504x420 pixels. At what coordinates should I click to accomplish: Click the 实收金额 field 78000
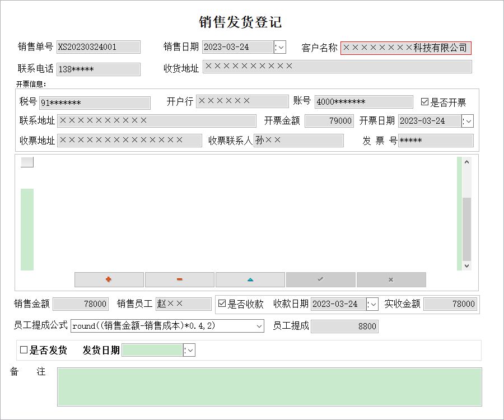450,304
